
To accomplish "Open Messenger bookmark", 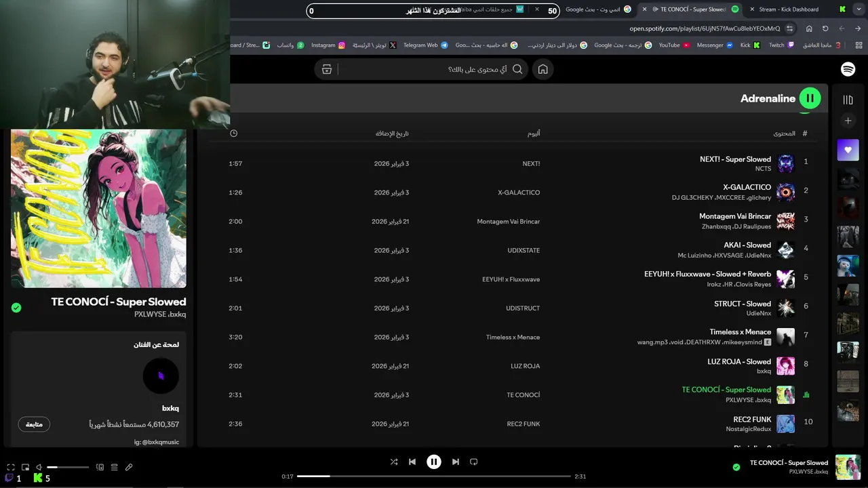I will pos(715,45).
